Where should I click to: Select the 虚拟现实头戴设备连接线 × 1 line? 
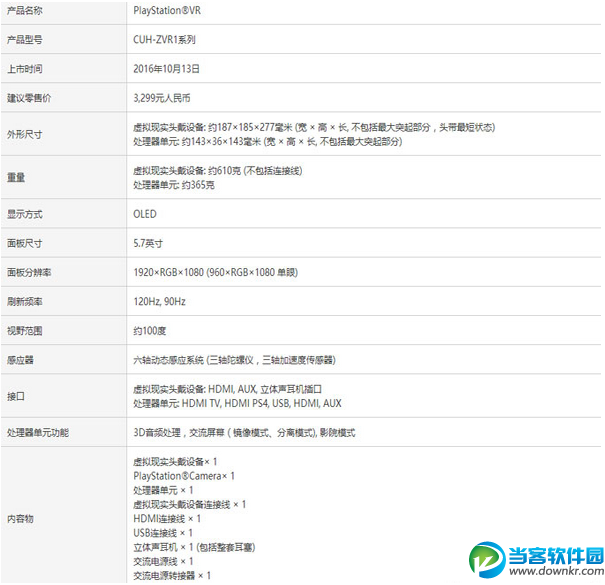point(189,505)
